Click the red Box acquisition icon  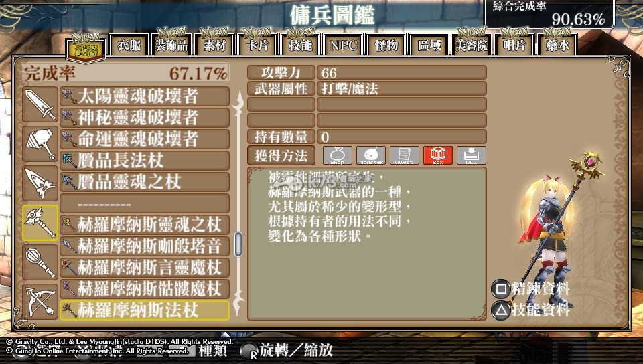[x=437, y=155]
